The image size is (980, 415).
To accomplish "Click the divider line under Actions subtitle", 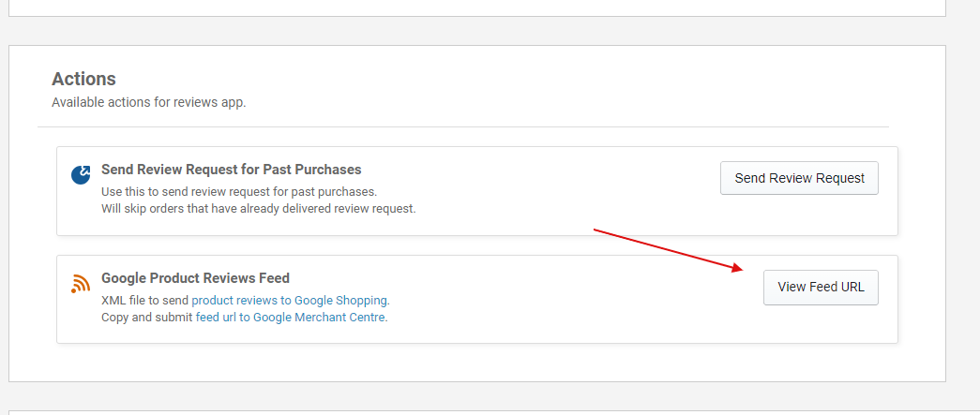I will (x=462, y=126).
